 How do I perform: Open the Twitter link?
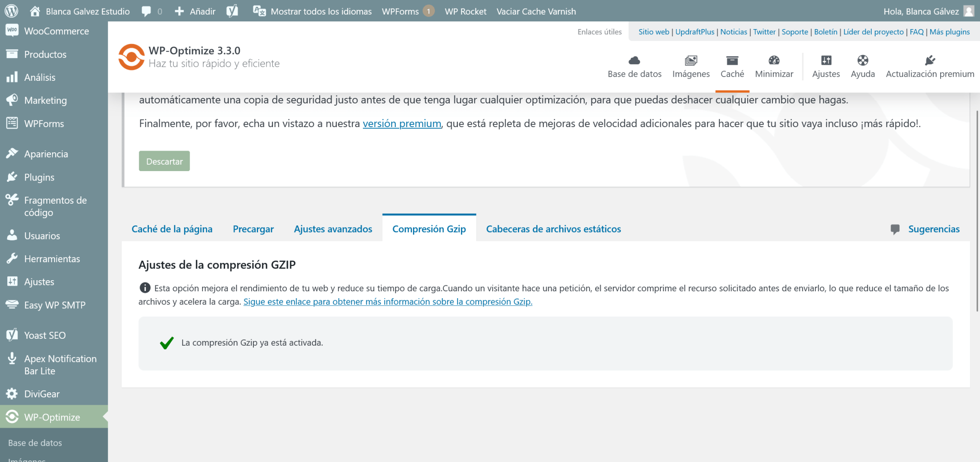tap(764, 32)
